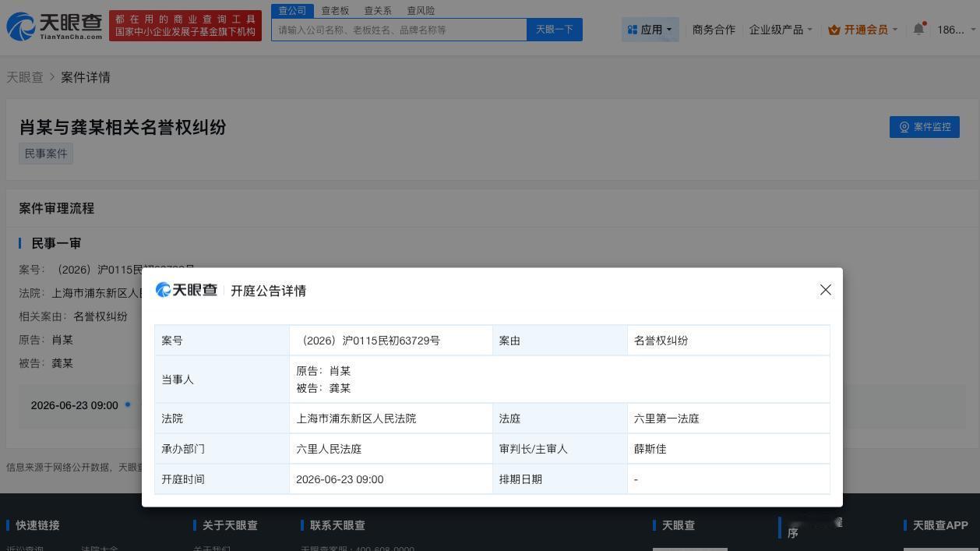980x551 pixels.
Task: Click the 2026-06-23 09:00 cell in the dialog
Action: click(390, 479)
